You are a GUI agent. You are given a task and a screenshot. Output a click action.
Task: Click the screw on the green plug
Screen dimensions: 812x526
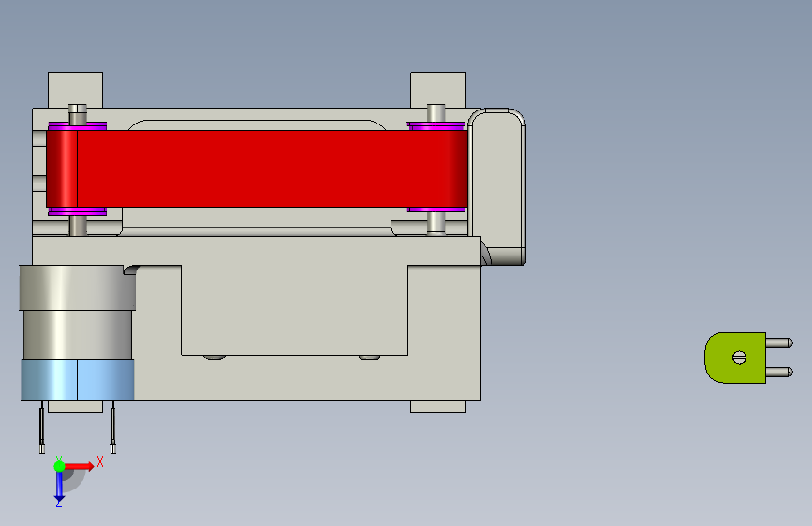point(739,358)
